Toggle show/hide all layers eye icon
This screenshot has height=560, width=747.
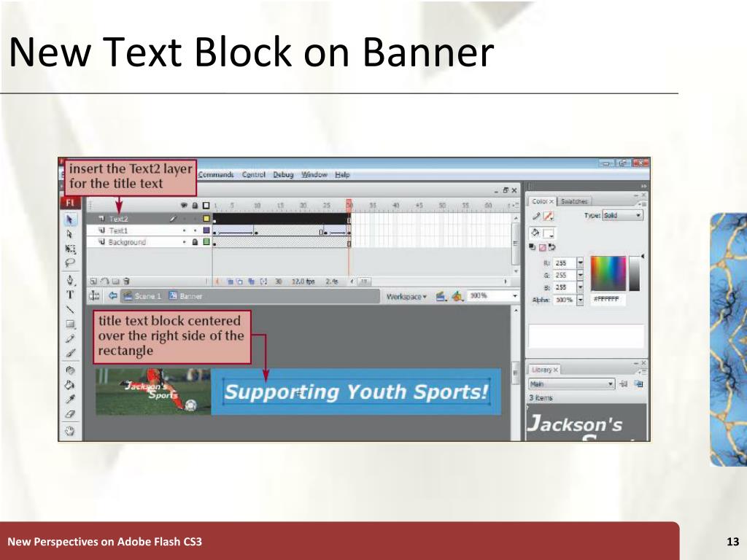[x=184, y=205]
